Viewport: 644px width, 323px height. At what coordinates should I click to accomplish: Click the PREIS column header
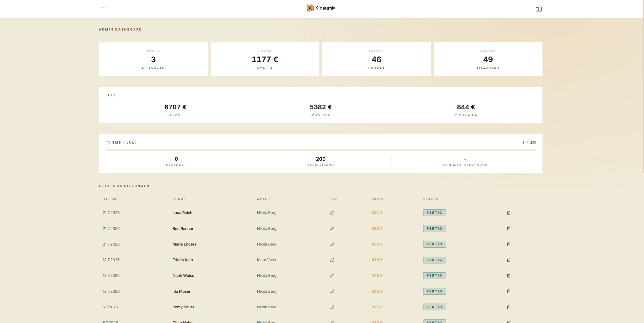[x=377, y=199]
